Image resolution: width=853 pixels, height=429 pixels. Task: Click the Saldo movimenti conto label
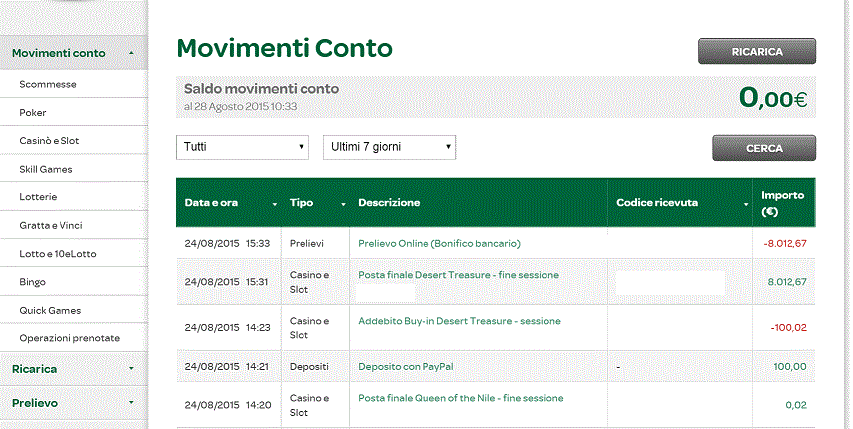(x=261, y=89)
